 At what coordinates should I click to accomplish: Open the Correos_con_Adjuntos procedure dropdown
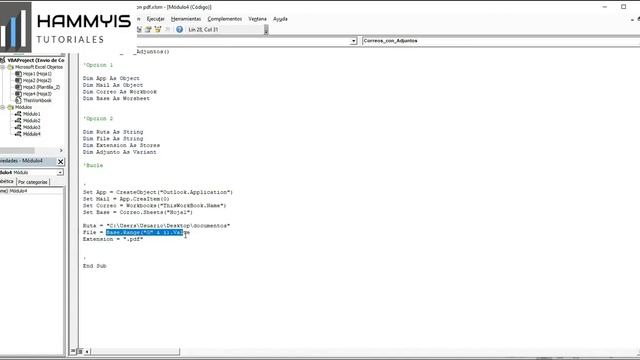pos(500,41)
